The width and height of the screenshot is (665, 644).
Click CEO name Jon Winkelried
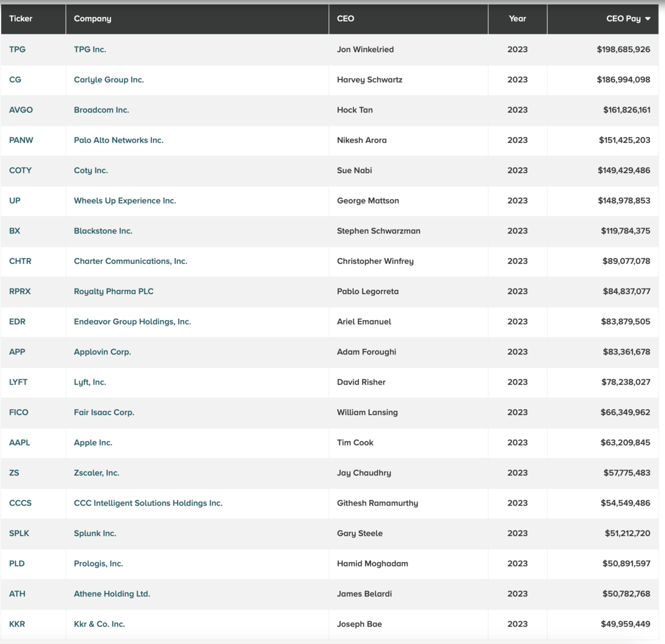point(365,49)
